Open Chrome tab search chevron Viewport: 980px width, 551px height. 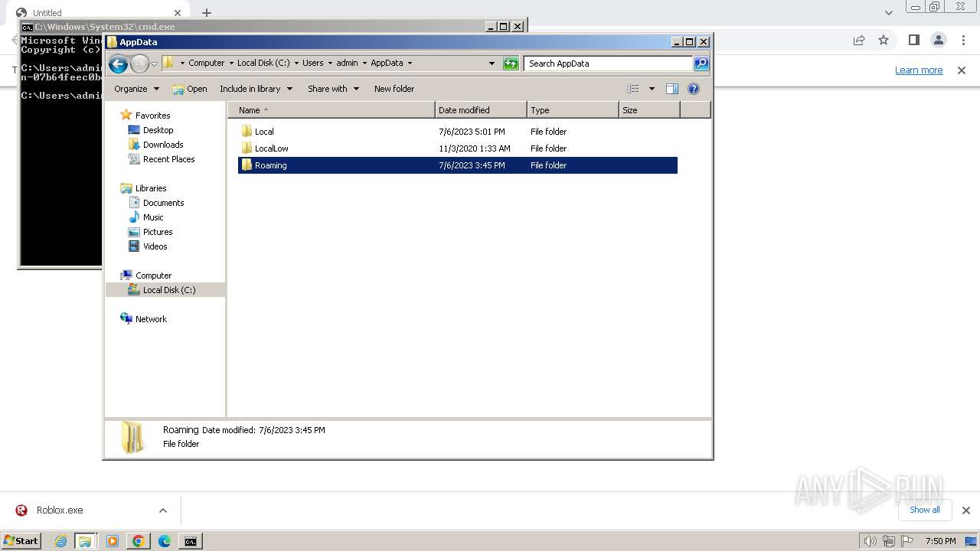pyautogui.click(x=888, y=13)
